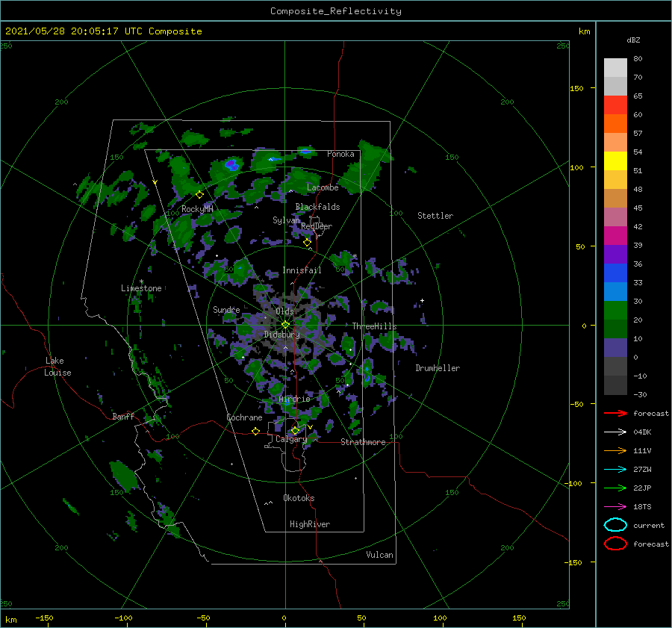Click the Banff town label
The width and height of the screenshot is (672, 628).
(x=123, y=416)
